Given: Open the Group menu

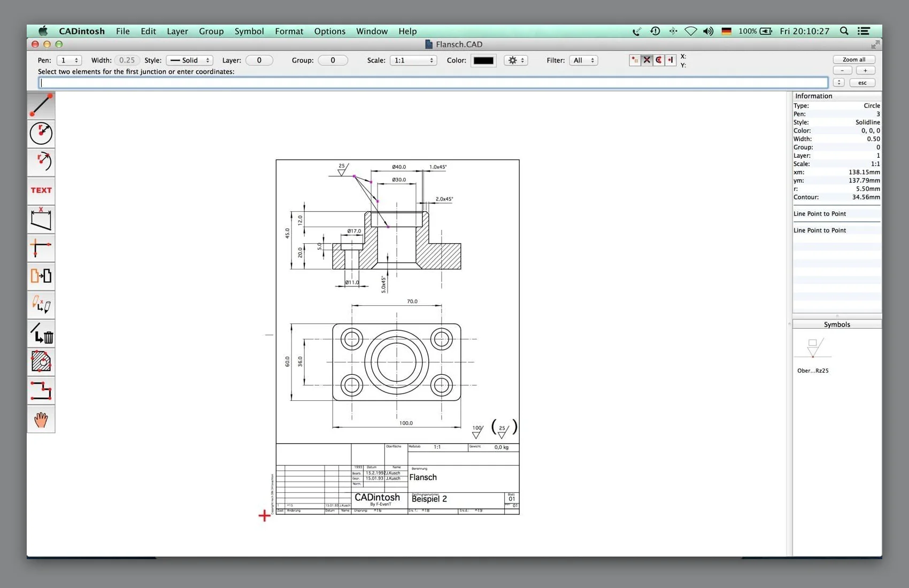Looking at the screenshot, I should (x=211, y=31).
